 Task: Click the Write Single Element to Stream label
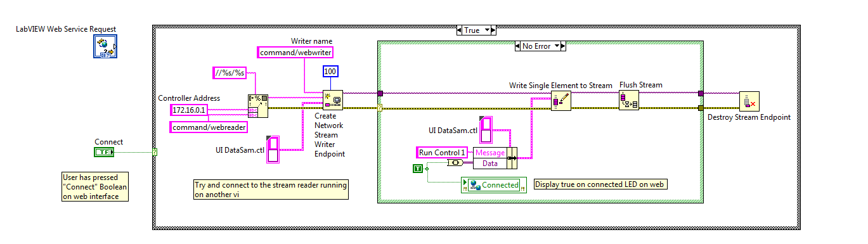[x=560, y=85]
